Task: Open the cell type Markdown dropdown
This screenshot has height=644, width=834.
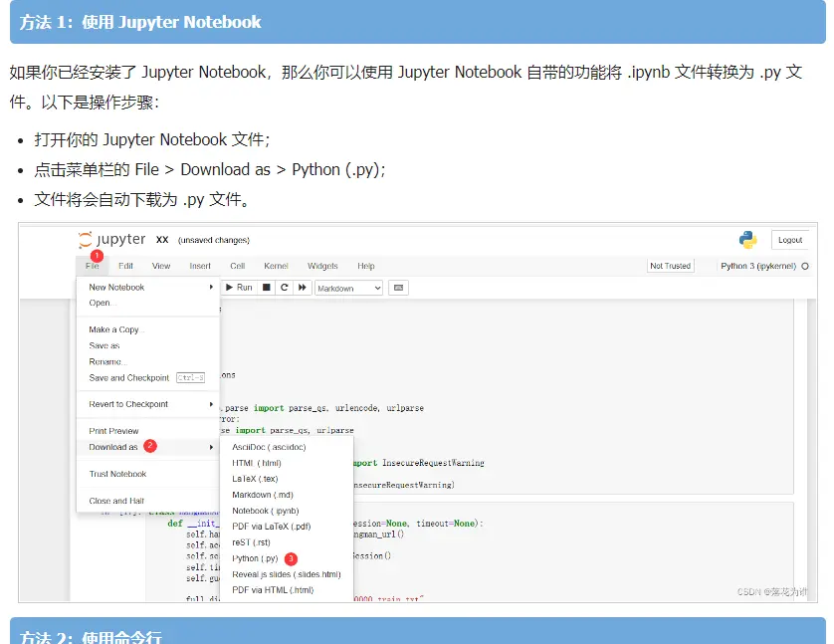Action: click(x=348, y=288)
